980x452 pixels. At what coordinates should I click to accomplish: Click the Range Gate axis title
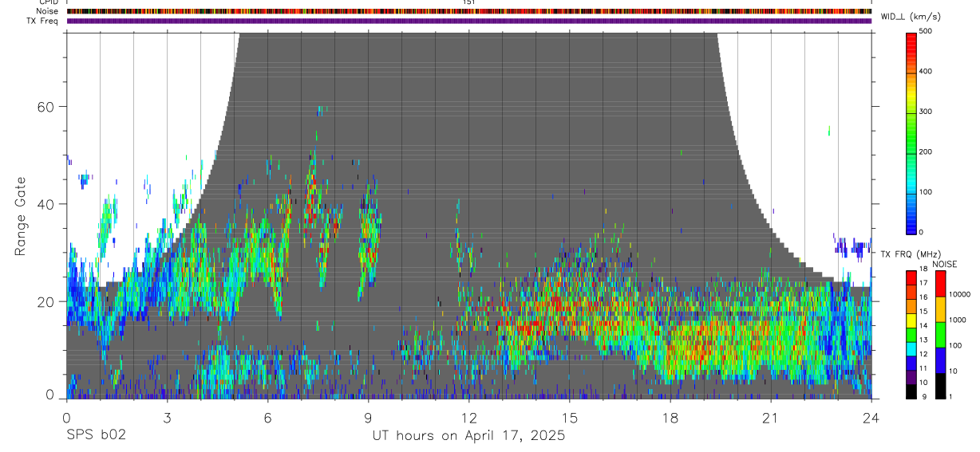coord(20,217)
